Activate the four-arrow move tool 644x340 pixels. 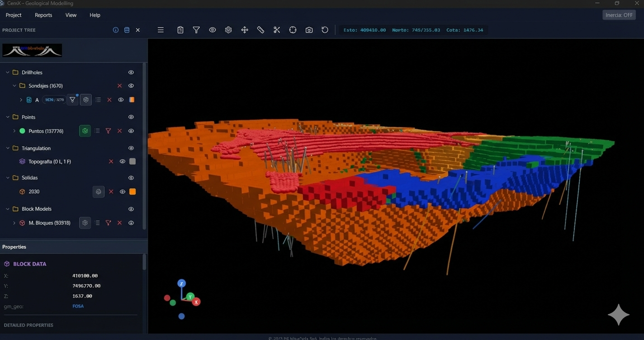coord(245,30)
